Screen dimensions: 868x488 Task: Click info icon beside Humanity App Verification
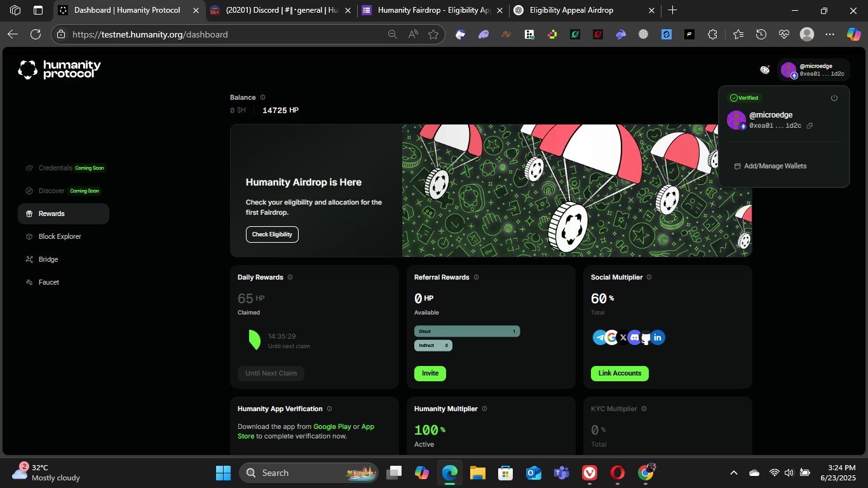pos(329,409)
